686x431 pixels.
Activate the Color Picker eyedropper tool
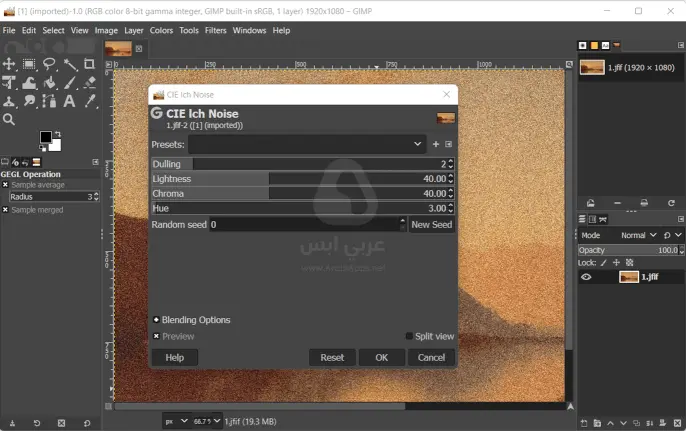90,101
